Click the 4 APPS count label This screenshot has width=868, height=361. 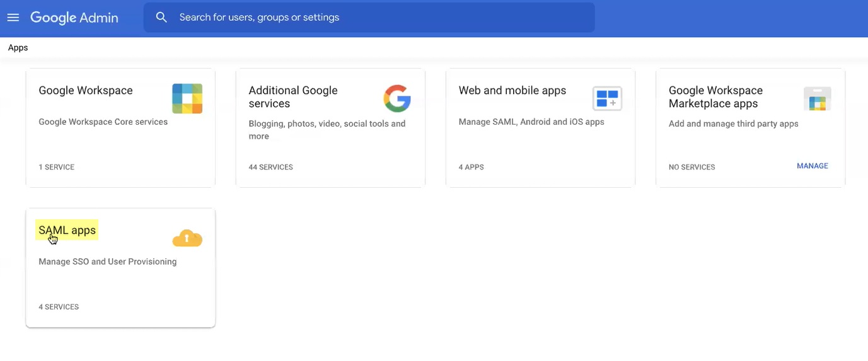[471, 168]
